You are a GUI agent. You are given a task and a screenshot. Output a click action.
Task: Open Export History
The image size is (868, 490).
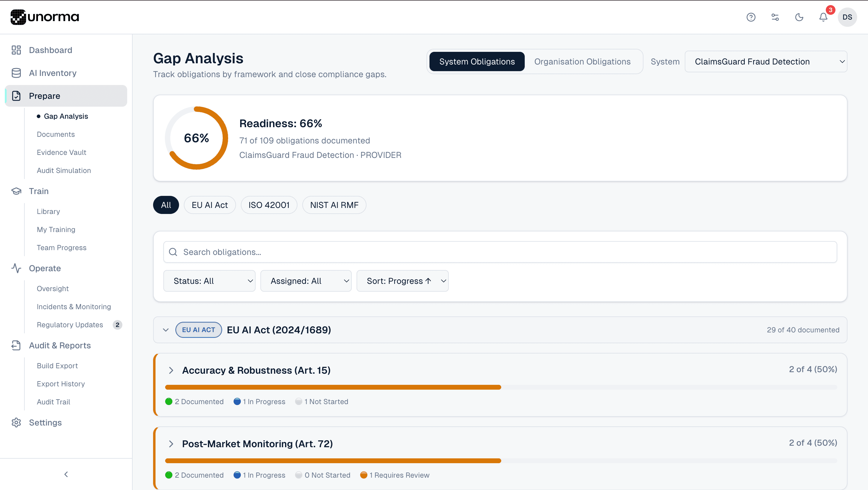(x=61, y=384)
